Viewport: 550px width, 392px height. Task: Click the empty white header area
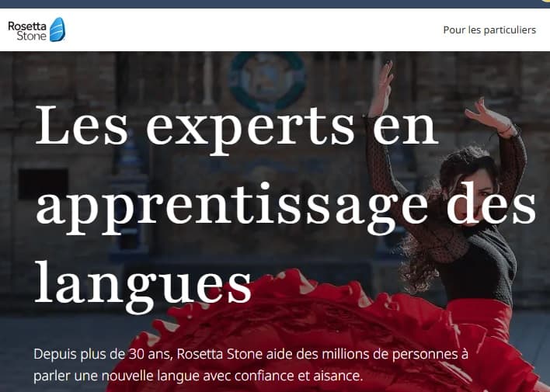click(x=252, y=29)
